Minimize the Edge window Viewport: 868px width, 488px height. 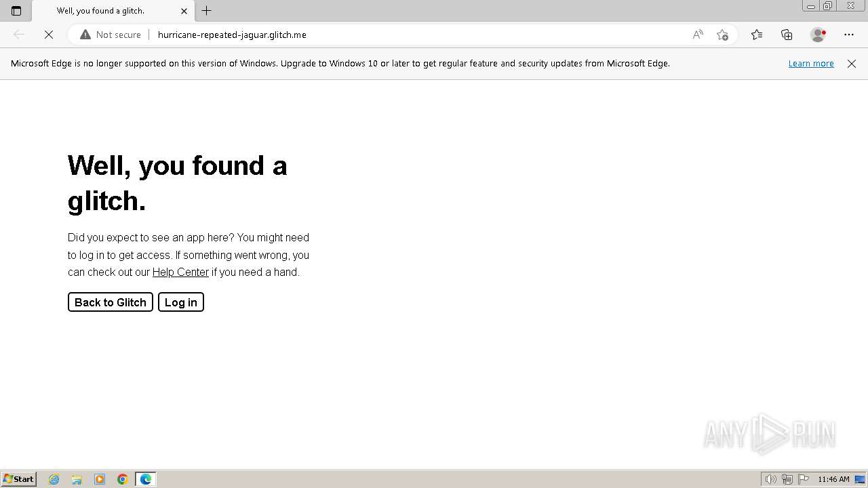coord(811,6)
